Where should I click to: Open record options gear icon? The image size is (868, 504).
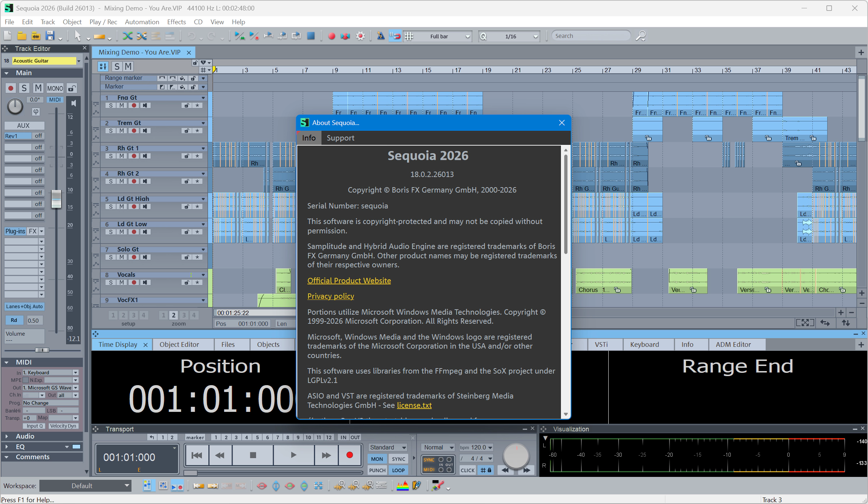click(360, 36)
